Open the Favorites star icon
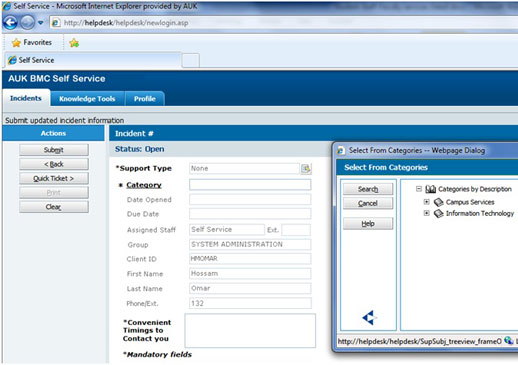 pyautogui.click(x=16, y=43)
